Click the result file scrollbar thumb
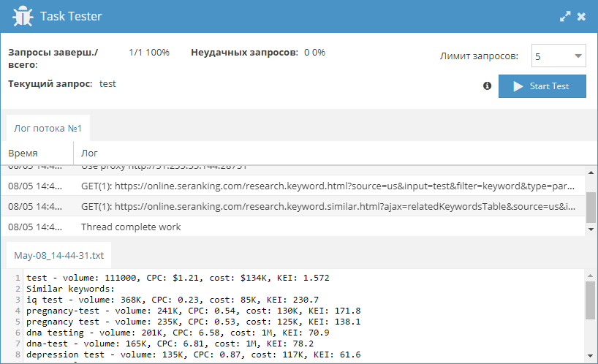This screenshot has width=598, height=364. coord(591,300)
